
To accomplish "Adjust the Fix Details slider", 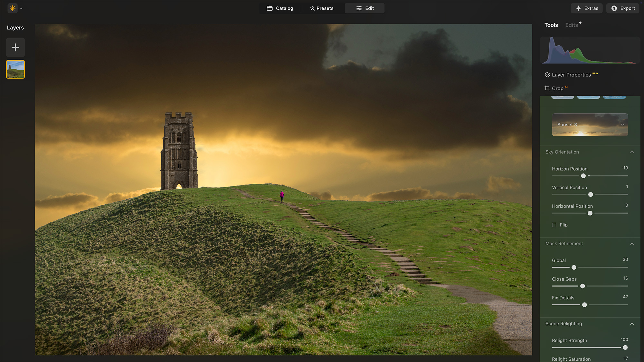I will click(584, 305).
